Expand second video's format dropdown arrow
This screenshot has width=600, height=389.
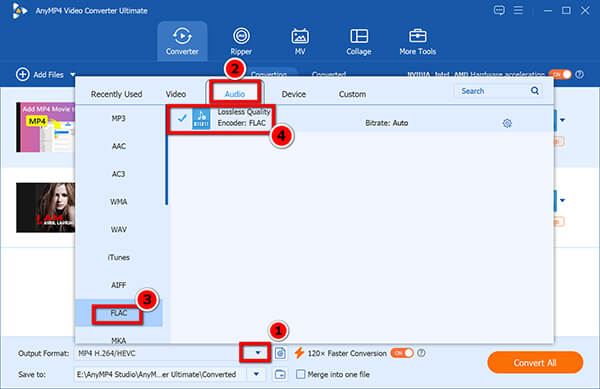562,200
